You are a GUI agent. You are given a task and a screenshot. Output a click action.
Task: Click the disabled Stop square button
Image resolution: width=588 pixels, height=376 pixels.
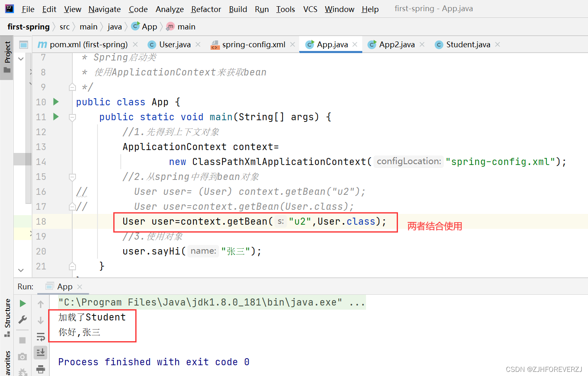23,340
